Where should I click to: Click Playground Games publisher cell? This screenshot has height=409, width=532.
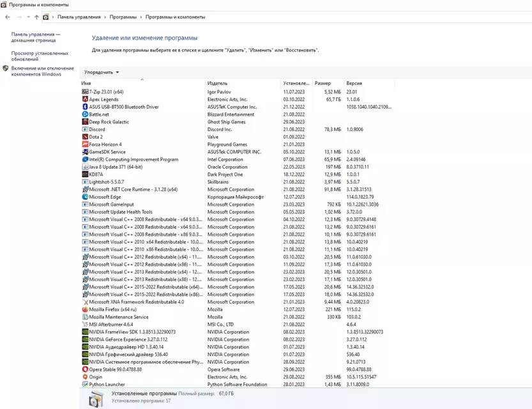227,144
